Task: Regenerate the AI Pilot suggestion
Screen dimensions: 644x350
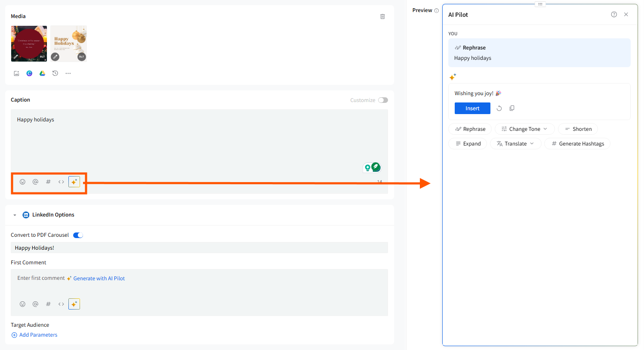Action: coord(499,108)
